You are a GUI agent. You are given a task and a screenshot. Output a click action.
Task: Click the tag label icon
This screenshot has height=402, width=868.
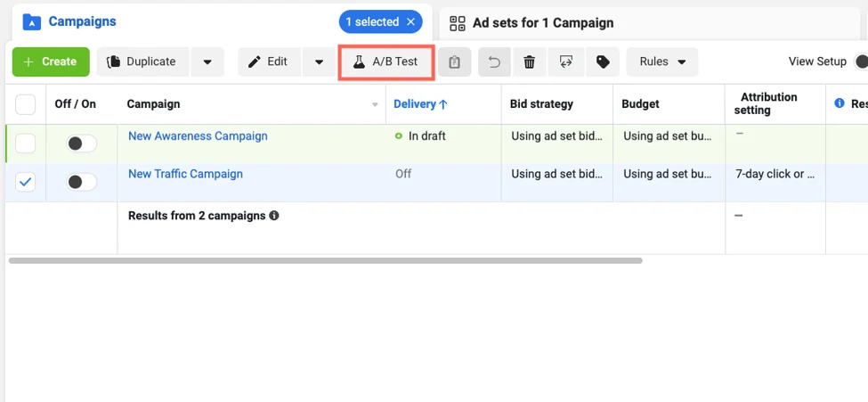[603, 62]
